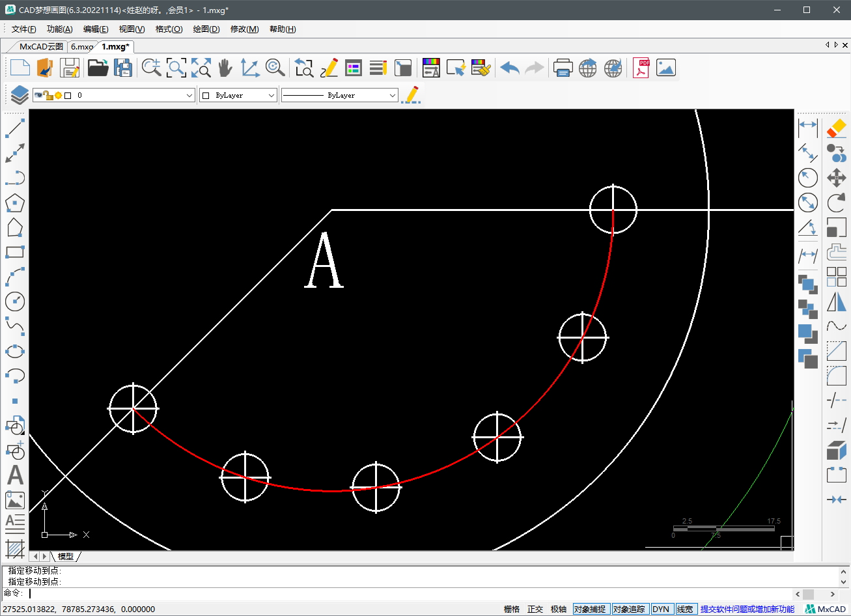
Task: Click the Save drawing with pencil icon
Action: pyautogui.click(x=70, y=68)
